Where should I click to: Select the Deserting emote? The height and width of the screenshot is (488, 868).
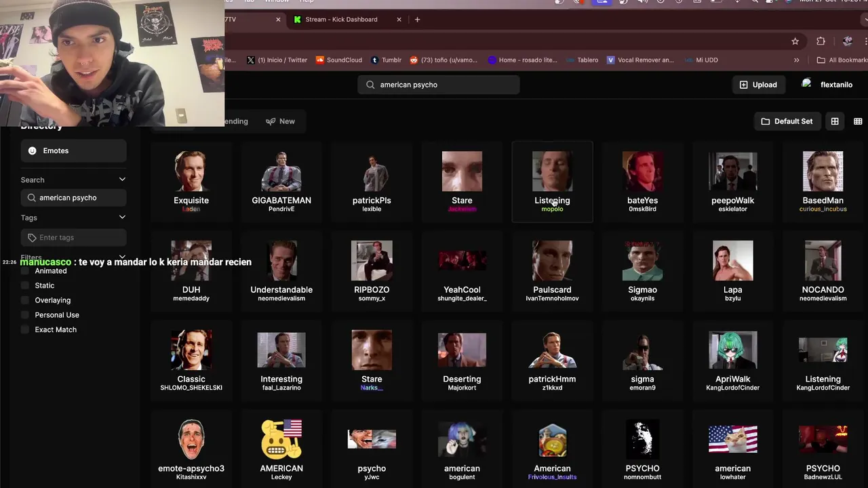pyautogui.click(x=462, y=361)
